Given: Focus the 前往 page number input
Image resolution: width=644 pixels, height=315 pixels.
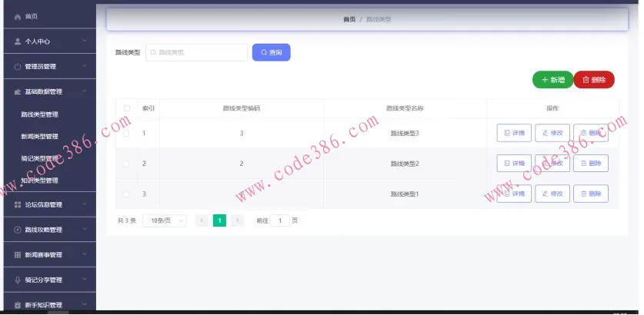Looking at the screenshot, I should click(x=280, y=220).
